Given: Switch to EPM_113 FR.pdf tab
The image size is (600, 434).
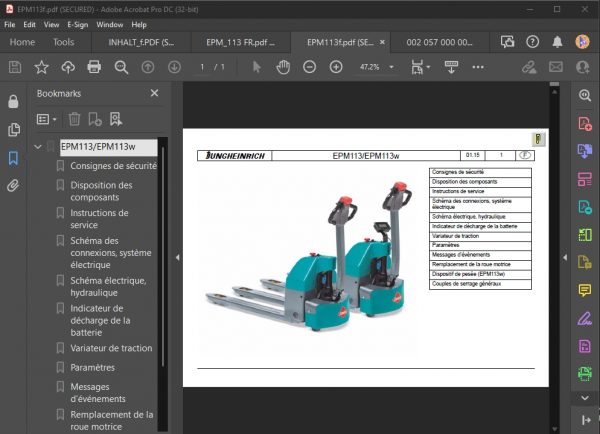Looking at the screenshot, I should 241,42.
